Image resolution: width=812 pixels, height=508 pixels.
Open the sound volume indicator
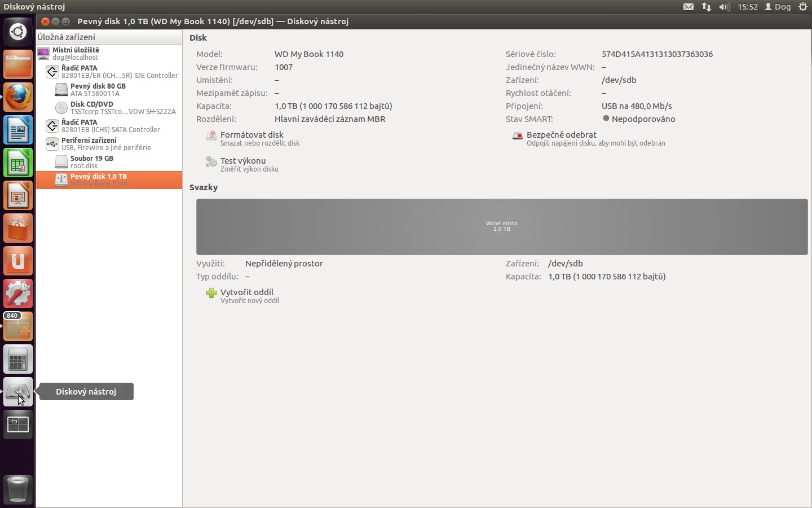tap(725, 7)
